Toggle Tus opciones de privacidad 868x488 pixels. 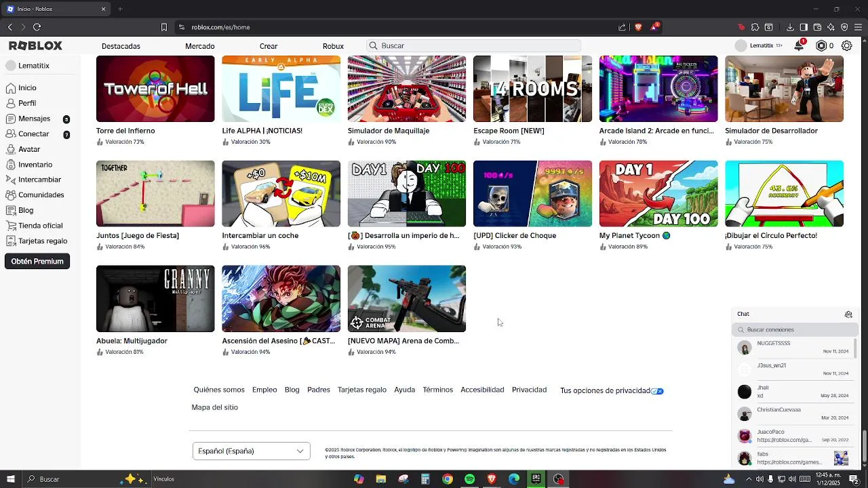point(657,391)
